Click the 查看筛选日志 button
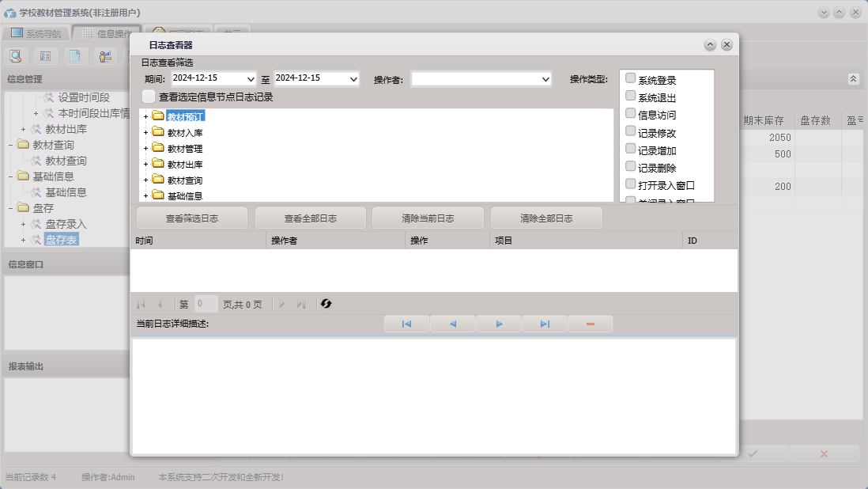The image size is (868, 489). point(192,218)
